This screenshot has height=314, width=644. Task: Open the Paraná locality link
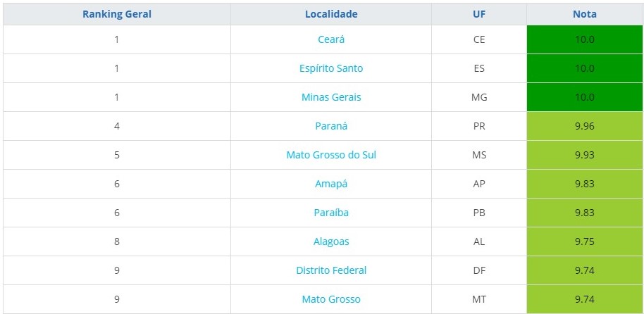(x=331, y=126)
